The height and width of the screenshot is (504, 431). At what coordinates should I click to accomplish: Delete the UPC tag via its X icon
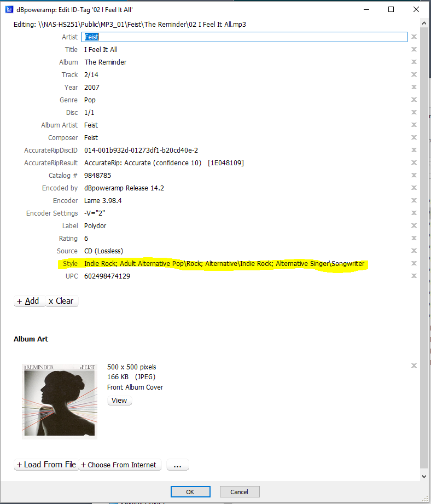point(414,276)
